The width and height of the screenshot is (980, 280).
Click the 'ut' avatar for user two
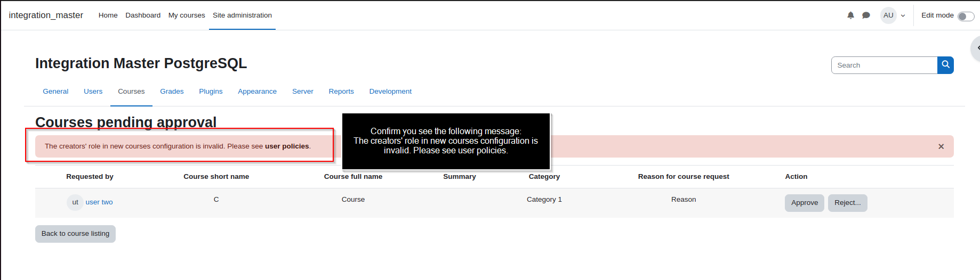point(75,202)
